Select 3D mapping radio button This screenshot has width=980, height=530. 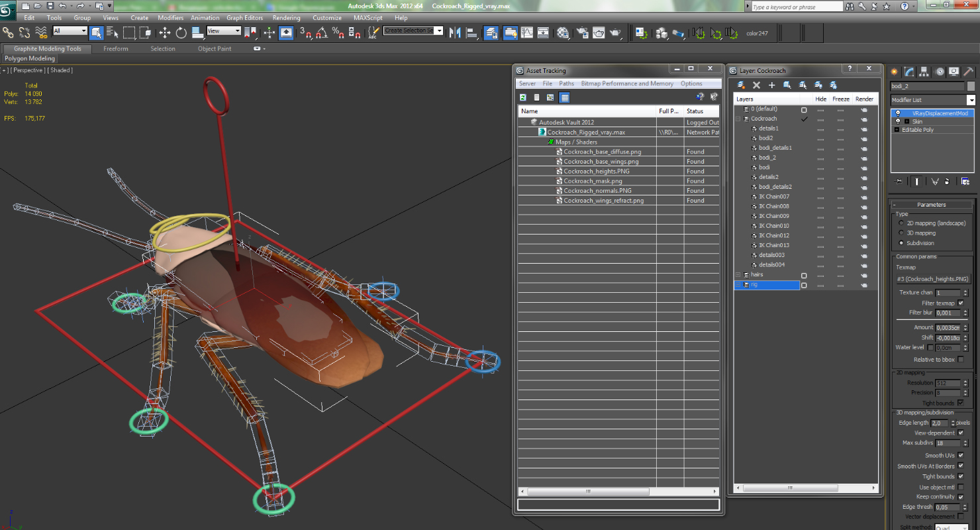click(901, 233)
